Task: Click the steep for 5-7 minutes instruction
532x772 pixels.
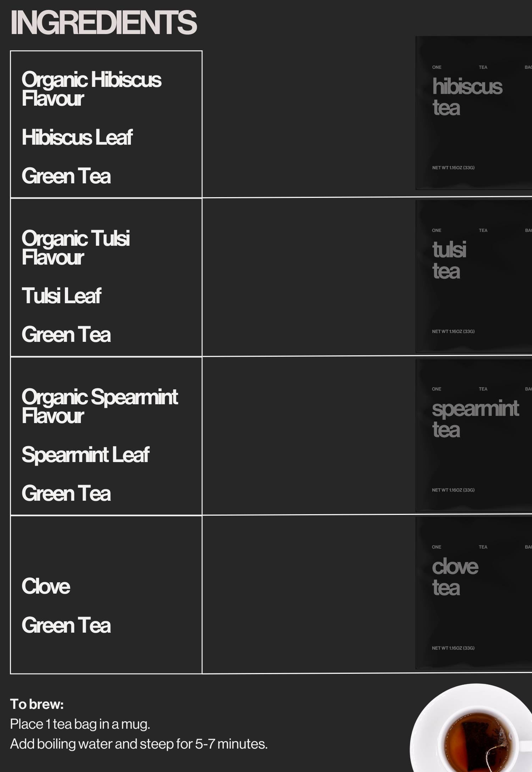Action: coord(139,744)
